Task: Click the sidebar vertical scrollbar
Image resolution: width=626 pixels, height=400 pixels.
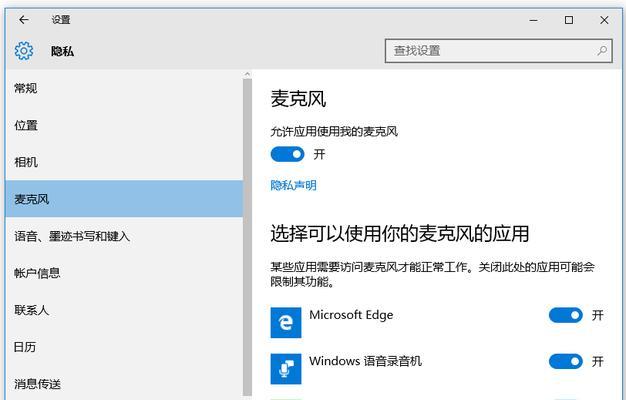Action: (x=247, y=237)
